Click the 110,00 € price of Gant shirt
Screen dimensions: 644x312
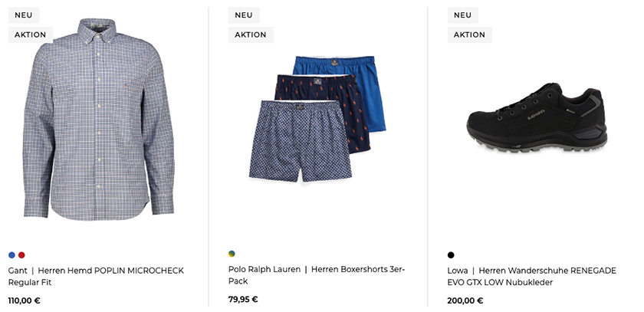point(25,301)
